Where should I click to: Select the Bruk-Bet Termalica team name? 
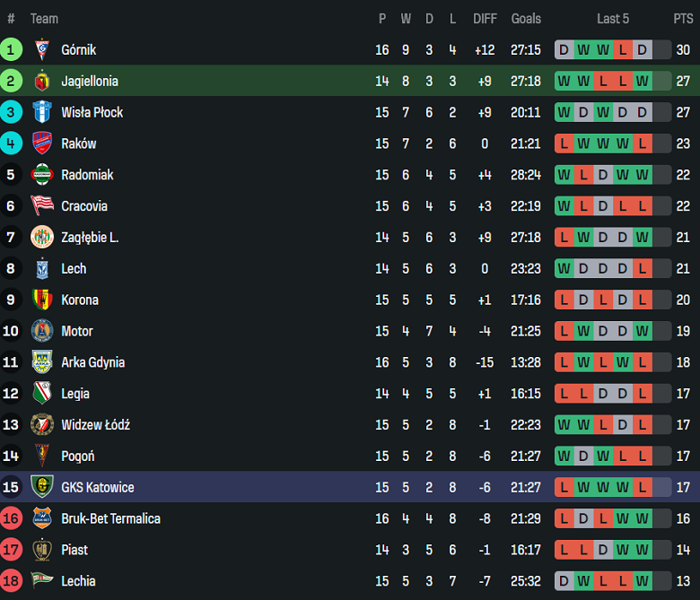pyautogui.click(x=110, y=518)
